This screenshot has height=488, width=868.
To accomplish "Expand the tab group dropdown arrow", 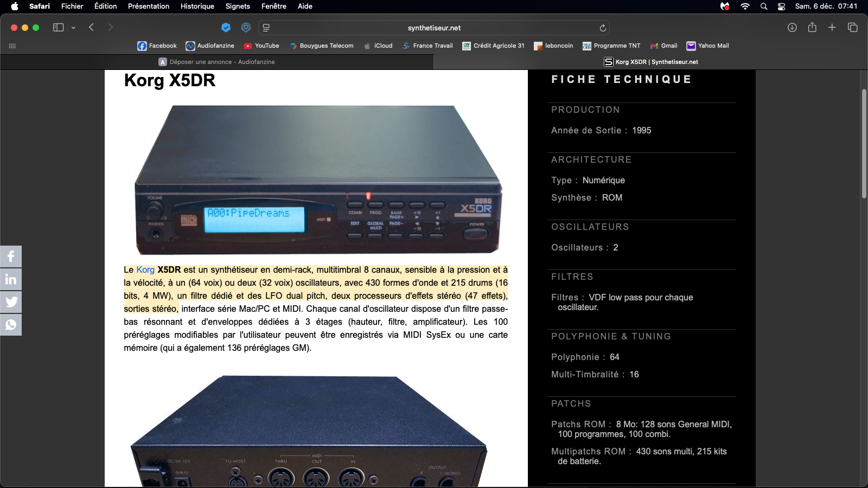I will click(x=73, y=28).
